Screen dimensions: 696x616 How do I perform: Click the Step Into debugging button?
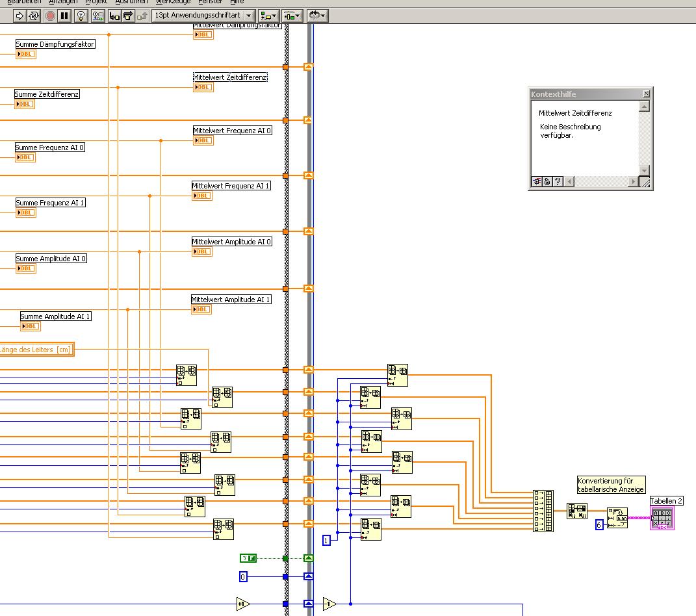pyautogui.click(x=114, y=15)
